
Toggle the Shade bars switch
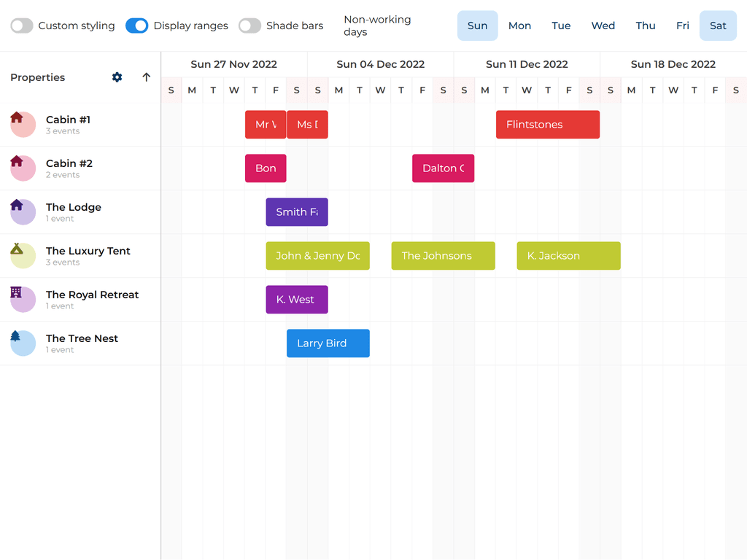(x=250, y=26)
